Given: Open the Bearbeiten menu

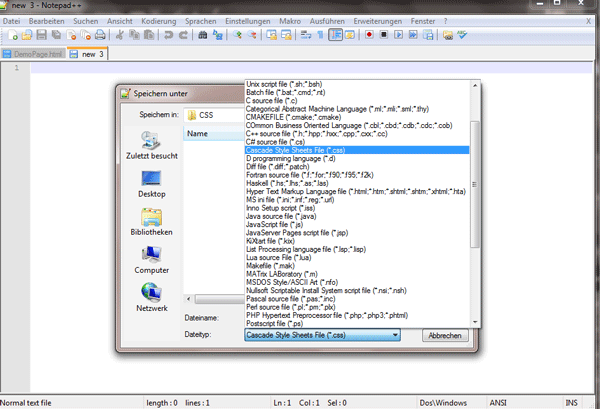Looking at the screenshot, I should pos(47,21).
